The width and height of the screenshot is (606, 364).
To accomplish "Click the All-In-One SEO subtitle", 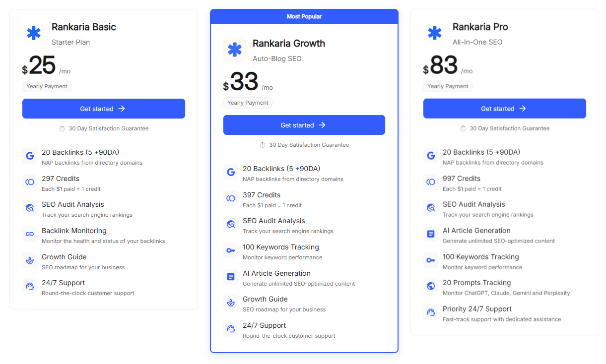I will [477, 42].
